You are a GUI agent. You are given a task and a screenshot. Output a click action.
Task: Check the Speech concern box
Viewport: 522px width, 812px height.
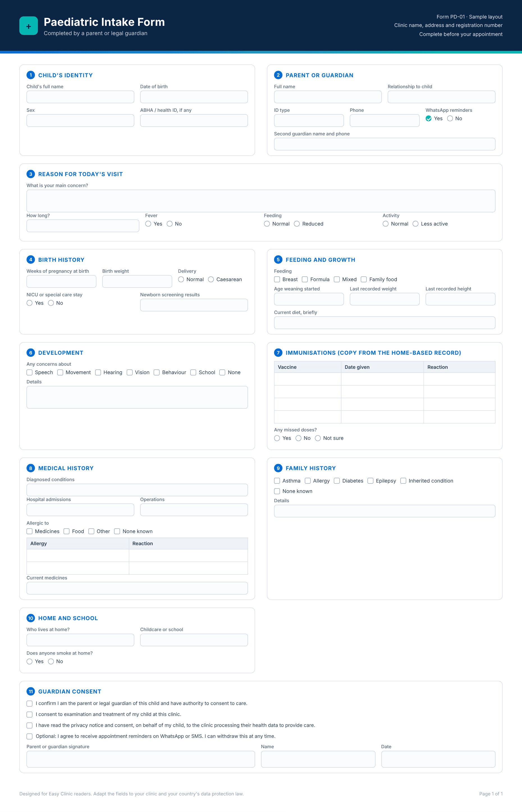coord(29,372)
